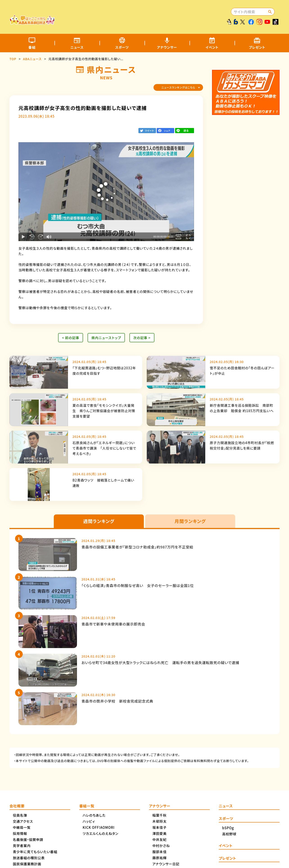Open 核燃税交付金 article thumbnail

[x=176, y=447]
